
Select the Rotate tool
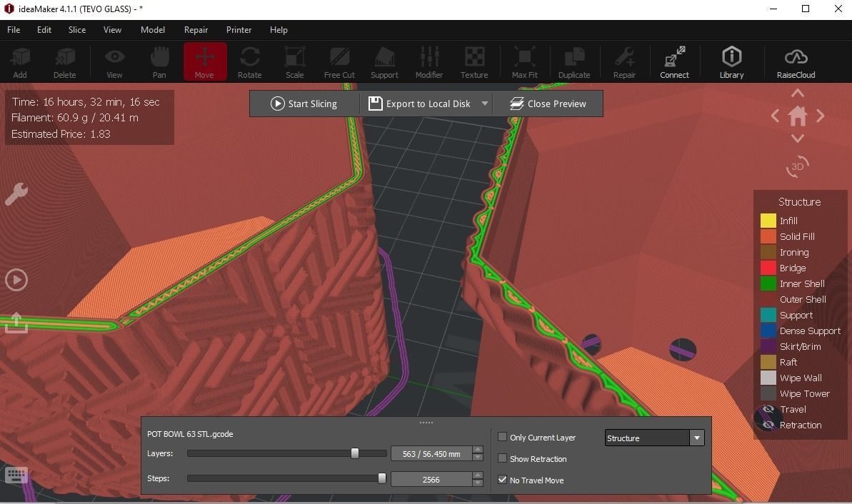point(249,62)
